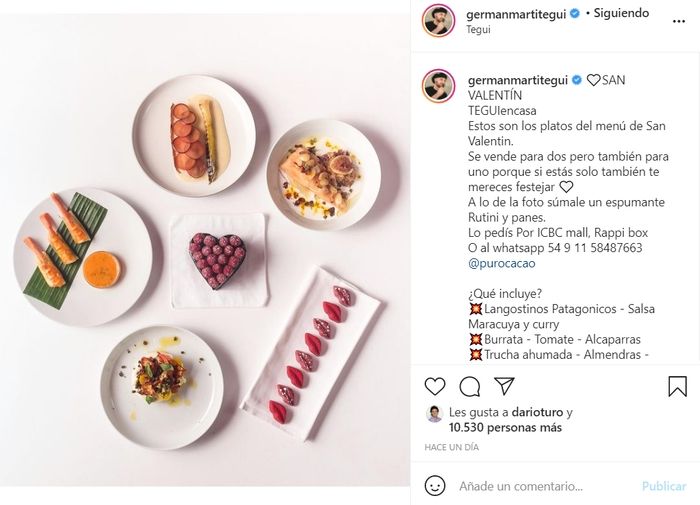
Task: Open the @purocacao mention link
Action: point(501,263)
